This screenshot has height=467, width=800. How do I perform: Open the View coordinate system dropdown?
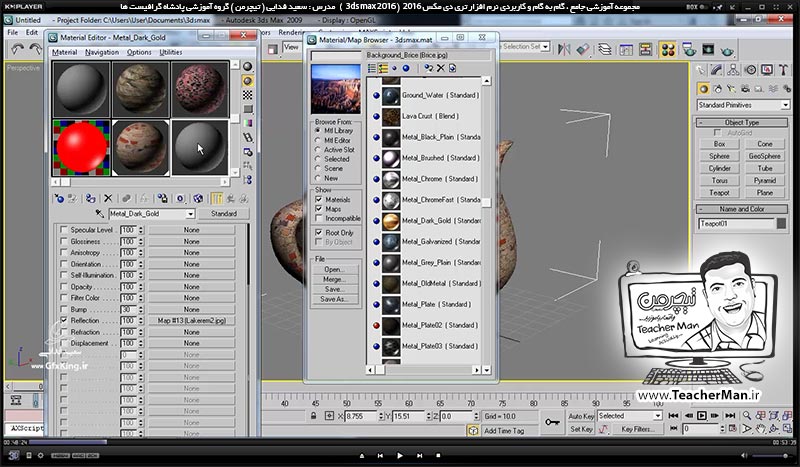click(291, 47)
